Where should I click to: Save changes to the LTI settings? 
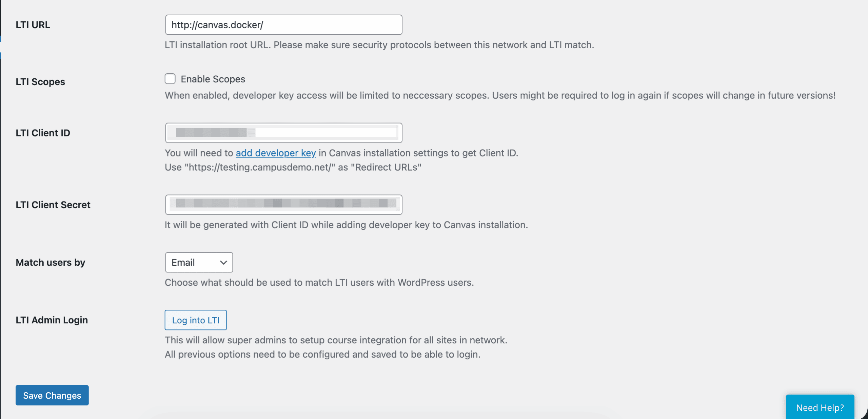click(52, 395)
